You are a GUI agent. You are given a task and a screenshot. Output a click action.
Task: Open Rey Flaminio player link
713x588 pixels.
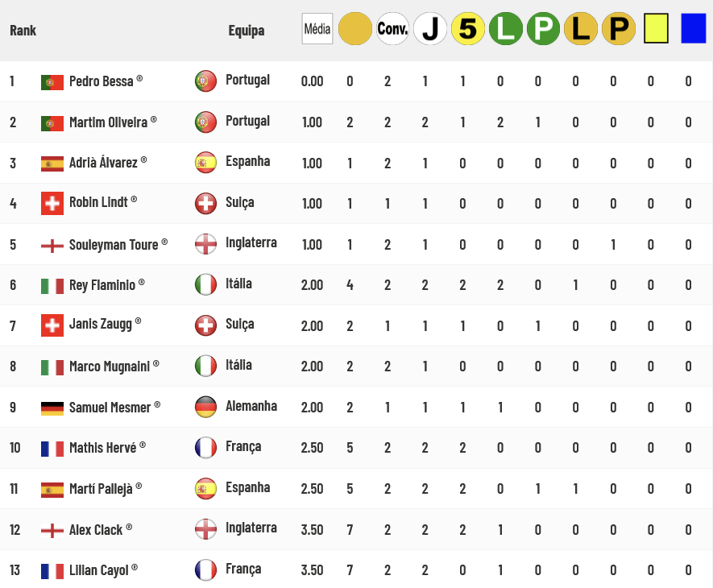pos(102,285)
